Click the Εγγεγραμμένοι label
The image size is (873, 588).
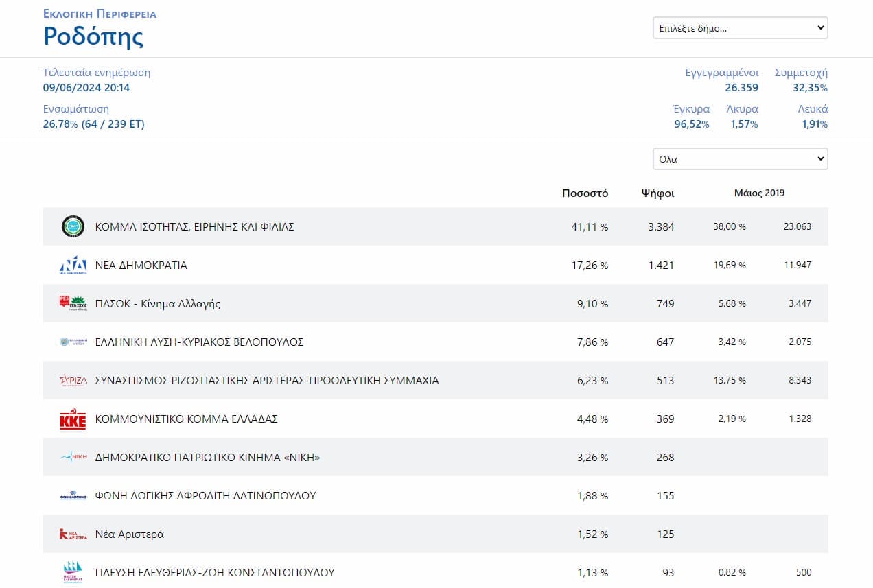coord(722,73)
